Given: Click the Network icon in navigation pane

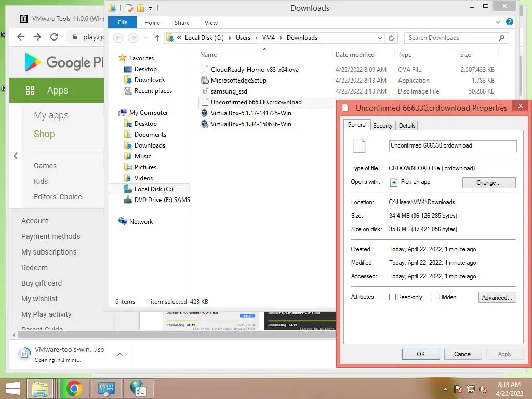Looking at the screenshot, I should pyautogui.click(x=123, y=221).
